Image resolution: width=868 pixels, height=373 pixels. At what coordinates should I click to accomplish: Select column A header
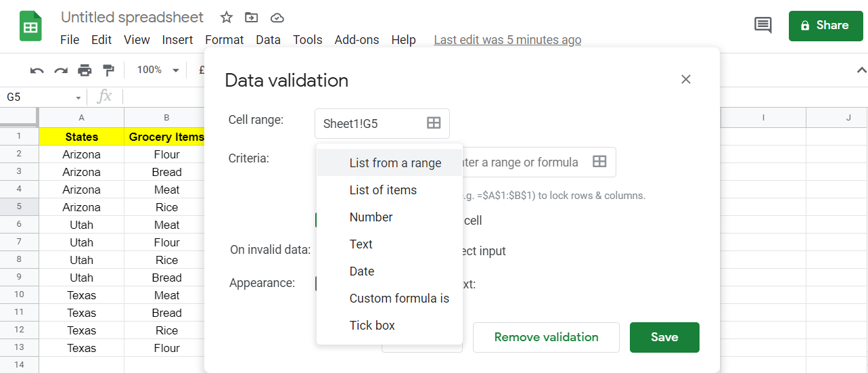coord(81,118)
